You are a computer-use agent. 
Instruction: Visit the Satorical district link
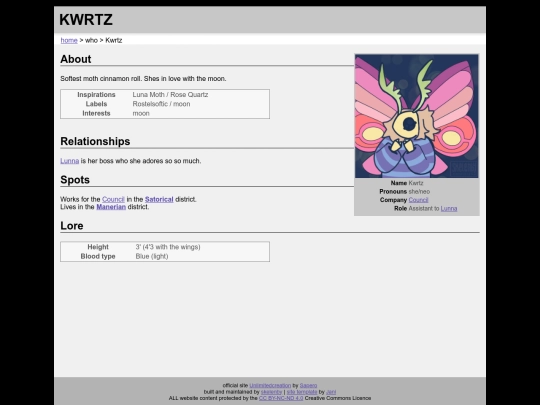click(x=159, y=199)
